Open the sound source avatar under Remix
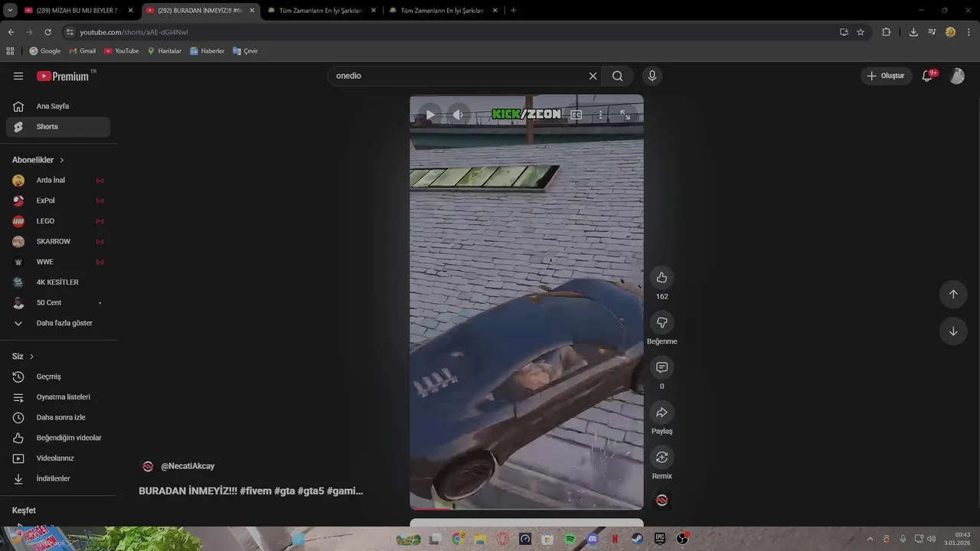980x551 pixels. point(662,500)
